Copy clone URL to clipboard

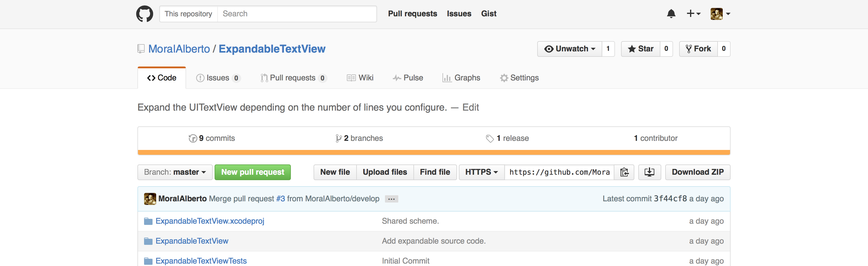point(624,172)
